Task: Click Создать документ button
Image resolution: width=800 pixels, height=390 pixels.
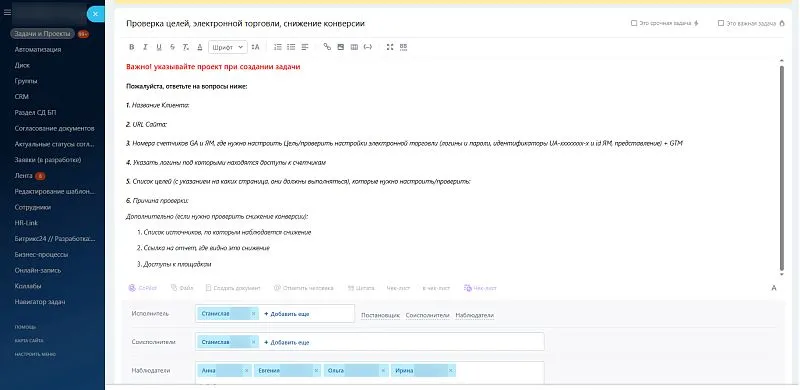Action: tap(233, 288)
